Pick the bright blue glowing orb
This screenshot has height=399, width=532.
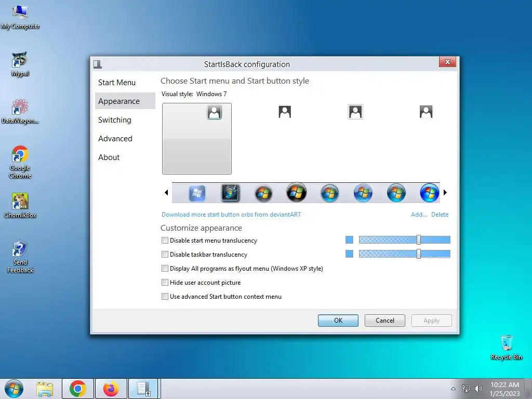click(430, 193)
